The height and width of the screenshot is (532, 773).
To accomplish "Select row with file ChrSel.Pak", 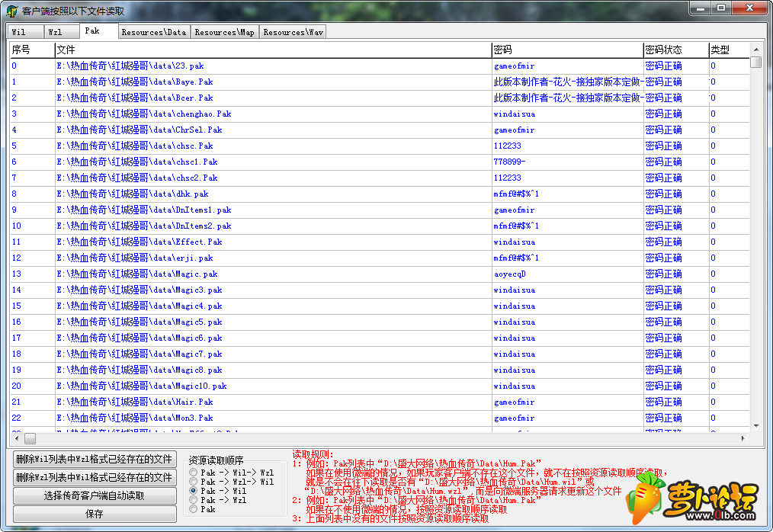I will (380, 130).
